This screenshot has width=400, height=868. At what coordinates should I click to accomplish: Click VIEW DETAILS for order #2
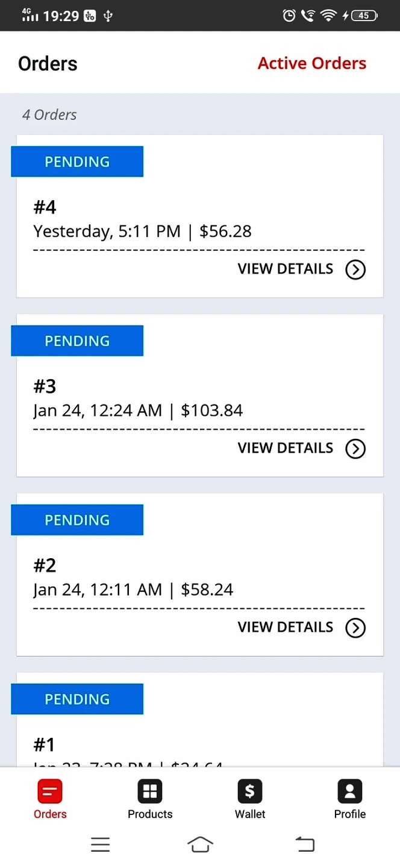pyautogui.click(x=286, y=627)
